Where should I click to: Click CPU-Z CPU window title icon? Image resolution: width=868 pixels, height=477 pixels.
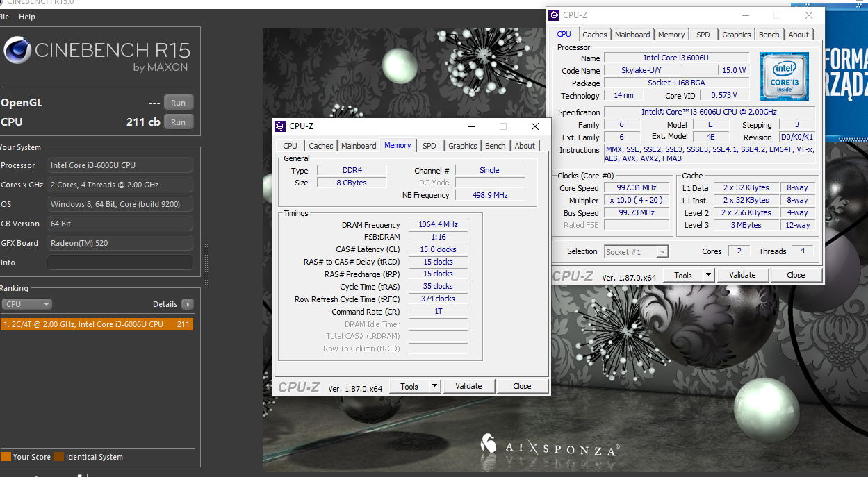(554, 15)
